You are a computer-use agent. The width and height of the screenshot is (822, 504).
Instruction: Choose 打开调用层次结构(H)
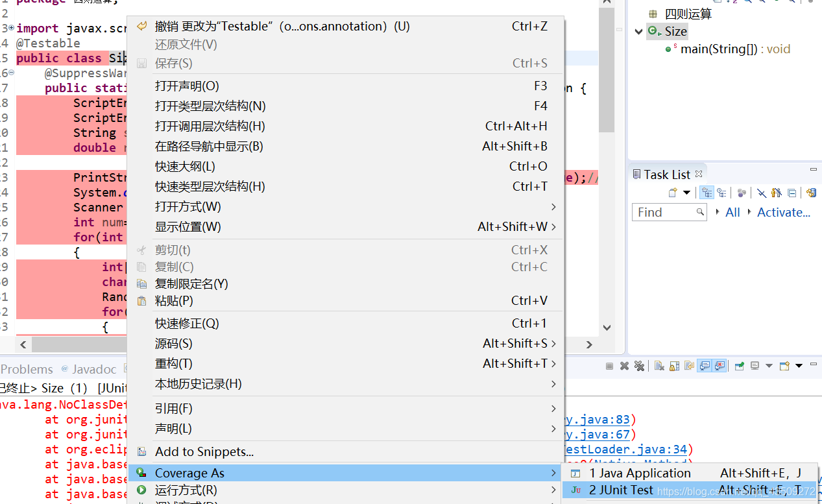click(x=346, y=126)
